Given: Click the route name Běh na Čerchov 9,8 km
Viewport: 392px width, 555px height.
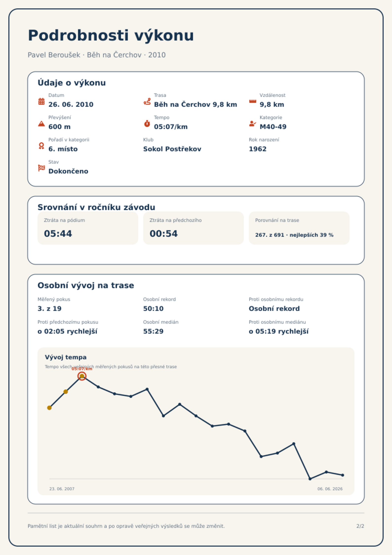Looking at the screenshot, I should tap(196, 105).
